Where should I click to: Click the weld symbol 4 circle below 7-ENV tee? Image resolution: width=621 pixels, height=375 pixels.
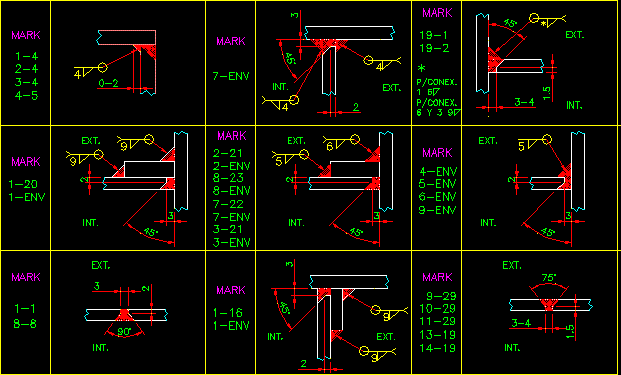[293, 99]
